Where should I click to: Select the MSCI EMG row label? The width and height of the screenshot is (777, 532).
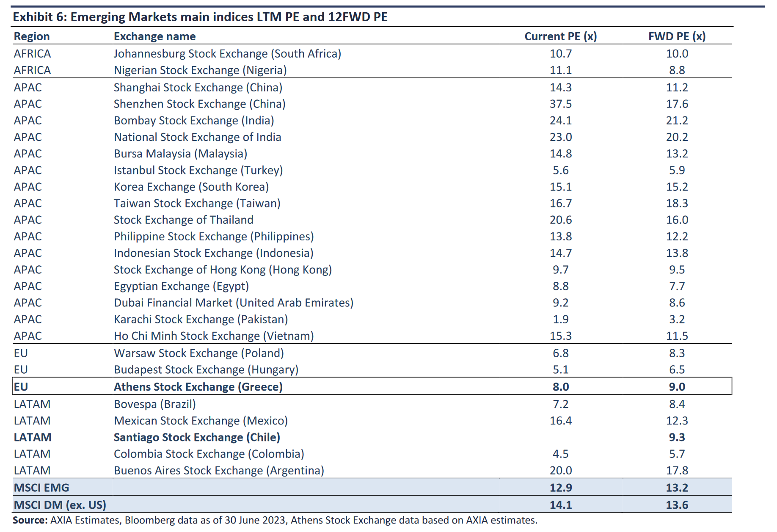(41, 488)
